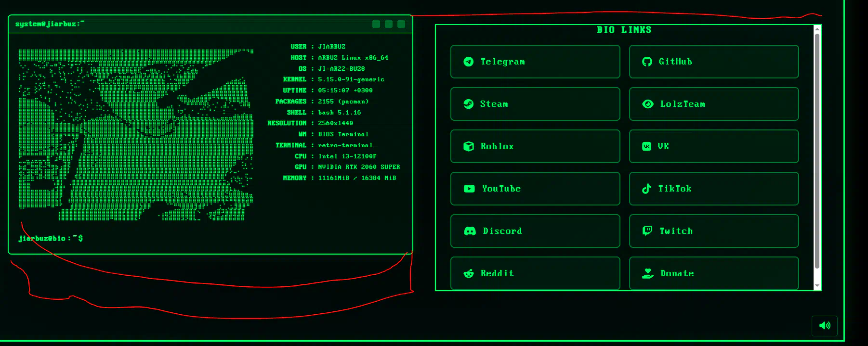Click the ASCII art image in terminal

pos(136,135)
